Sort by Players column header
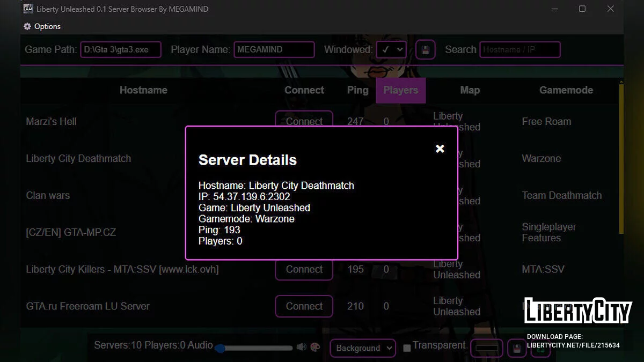This screenshot has height=362, width=644. tap(401, 90)
